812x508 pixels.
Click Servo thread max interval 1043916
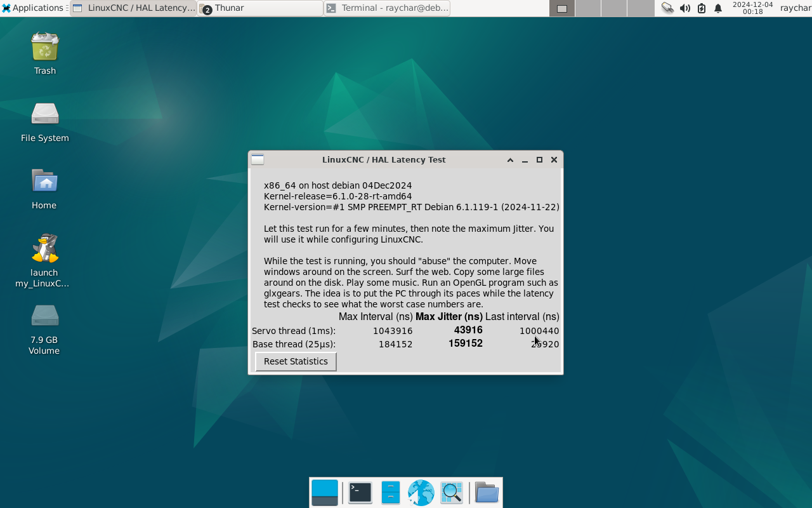[x=393, y=331]
